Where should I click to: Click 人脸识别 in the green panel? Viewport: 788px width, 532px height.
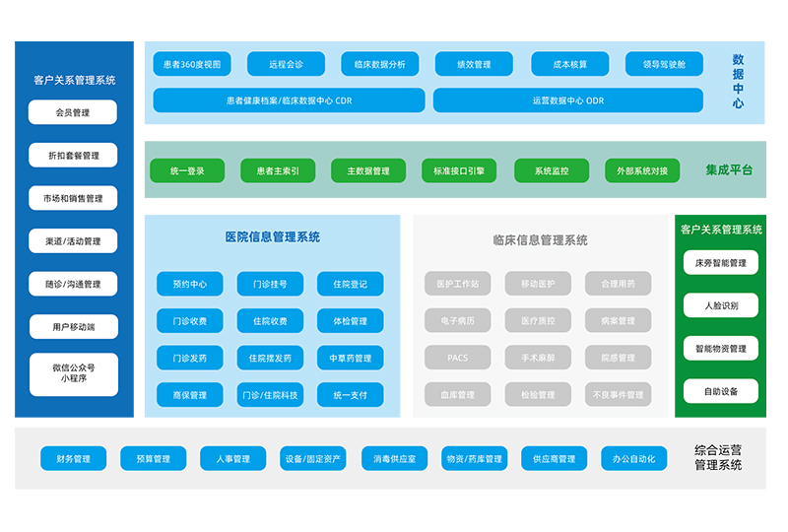720,305
